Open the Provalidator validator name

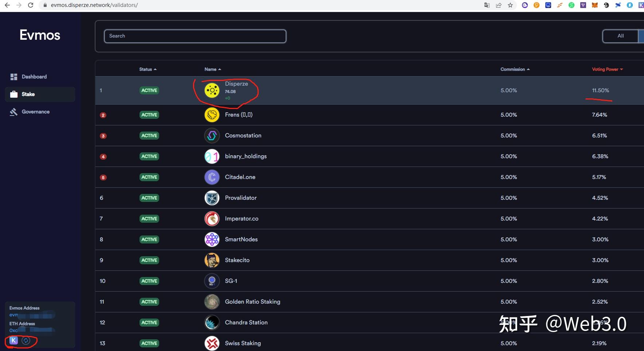[x=241, y=198]
